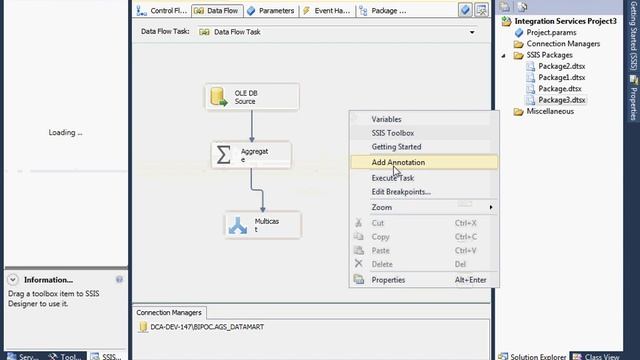Switch to the Package Explorer tab
Image resolution: width=640 pixels, height=360 pixels.
click(383, 11)
